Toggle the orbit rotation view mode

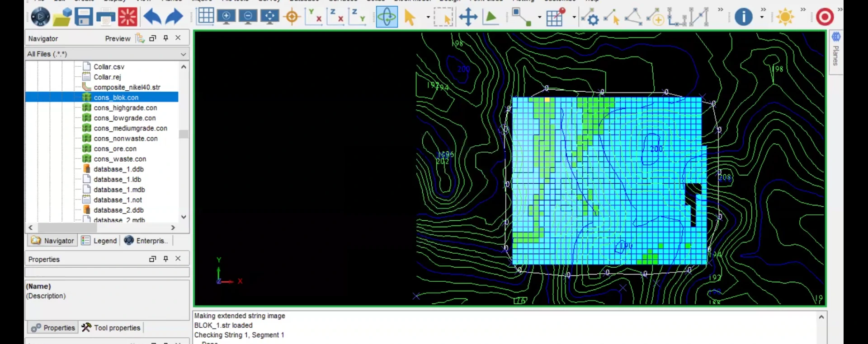click(387, 17)
